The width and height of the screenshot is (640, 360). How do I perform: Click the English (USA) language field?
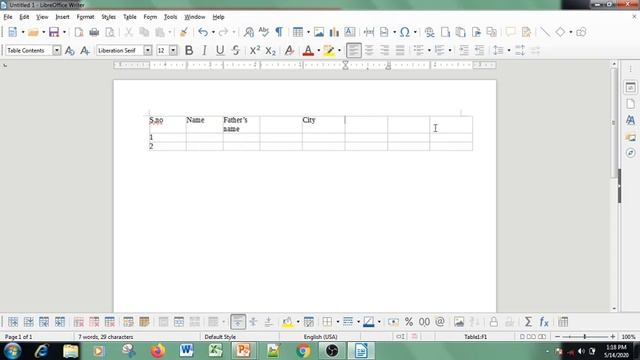(320, 337)
